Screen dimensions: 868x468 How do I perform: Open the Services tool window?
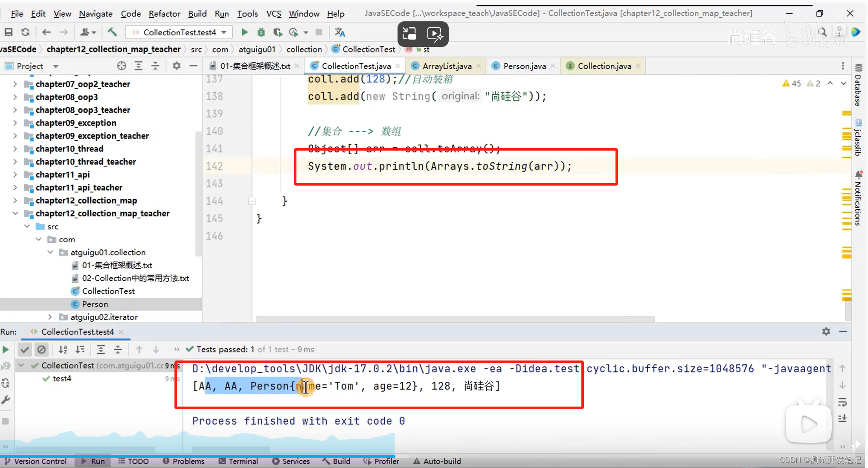click(291, 461)
